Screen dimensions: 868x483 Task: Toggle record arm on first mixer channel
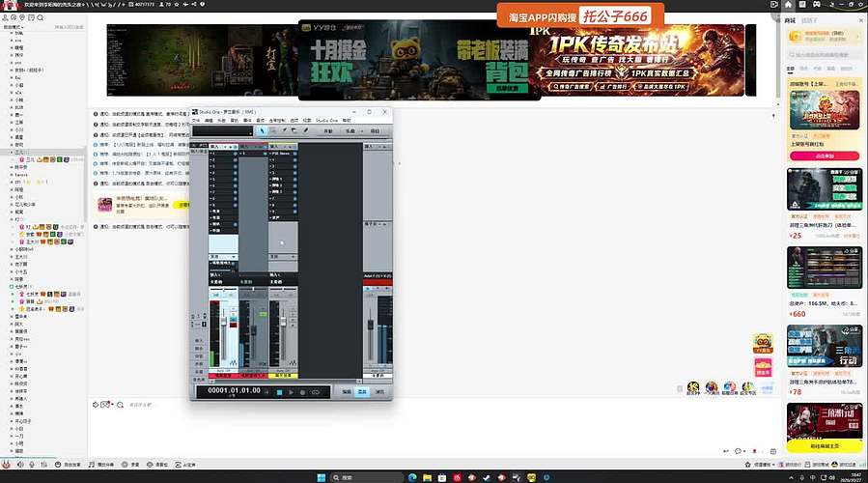(x=233, y=326)
